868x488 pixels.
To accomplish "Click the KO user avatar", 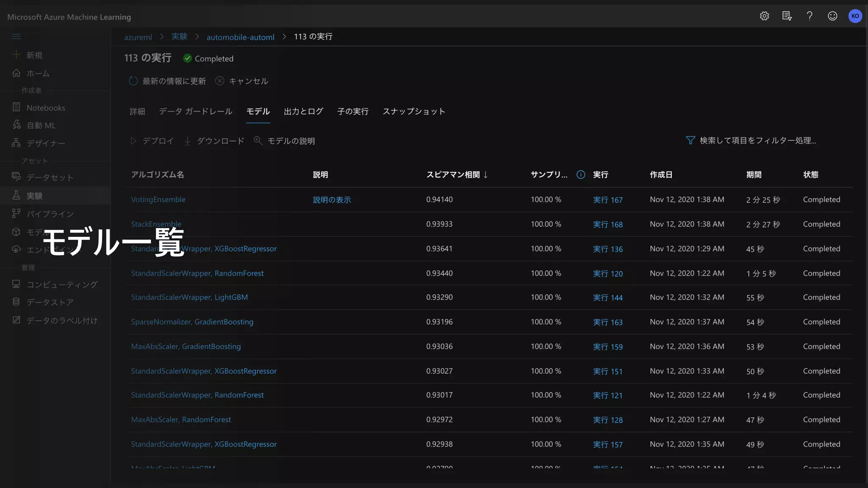I will point(855,16).
